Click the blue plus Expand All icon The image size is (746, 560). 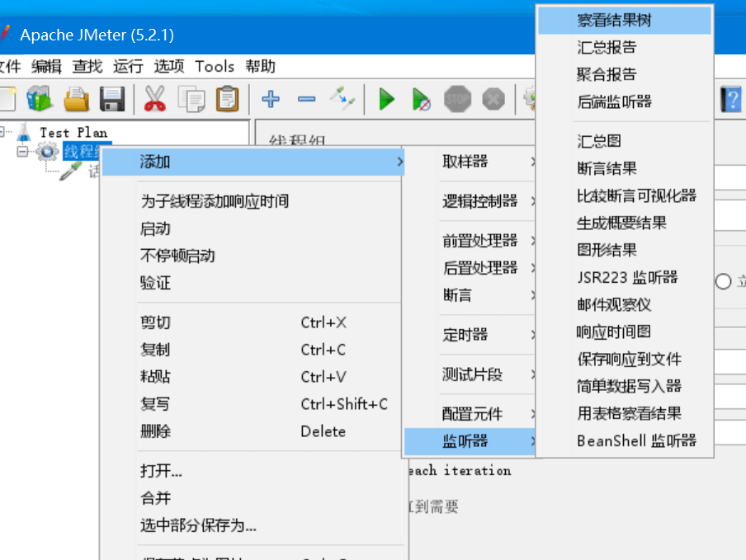(271, 99)
